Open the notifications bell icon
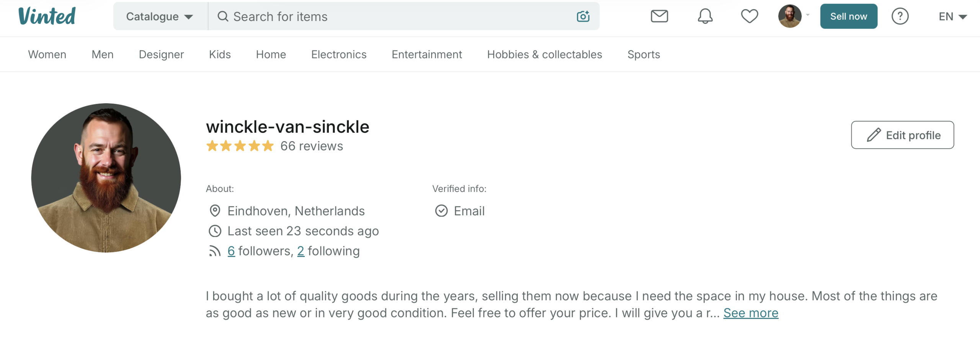This screenshot has width=980, height=346. pos(705,16)
